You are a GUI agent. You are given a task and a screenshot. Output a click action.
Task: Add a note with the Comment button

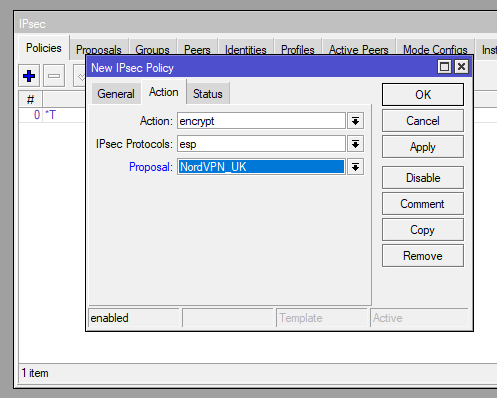coord(423,204)
